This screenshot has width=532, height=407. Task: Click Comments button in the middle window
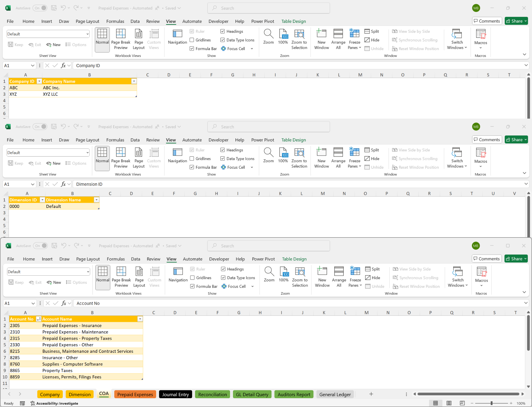(487, 140)
